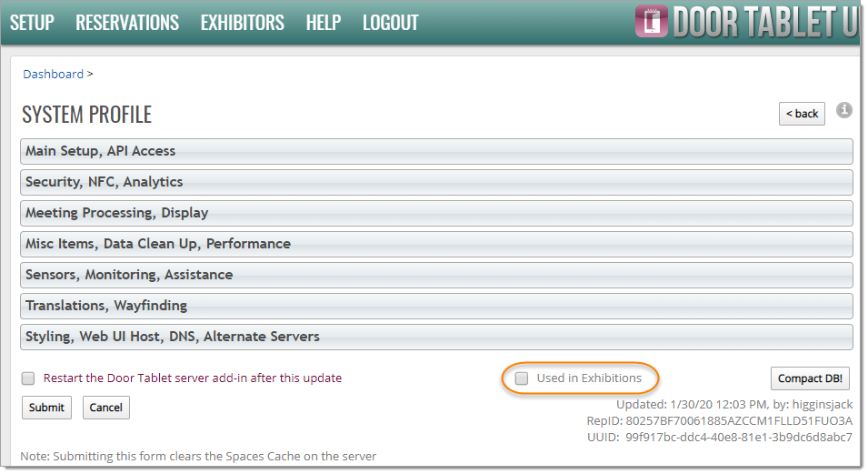This screenshot has height=474, width=868.
Task: Click LOGOUT in the top navigation
Action: pos(390,23)
